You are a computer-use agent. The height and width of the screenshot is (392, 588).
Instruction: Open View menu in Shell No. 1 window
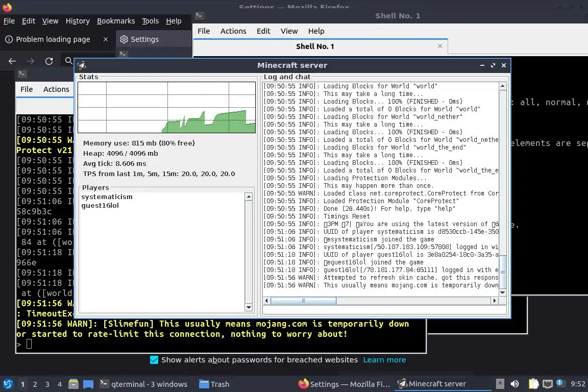point(289,31)
